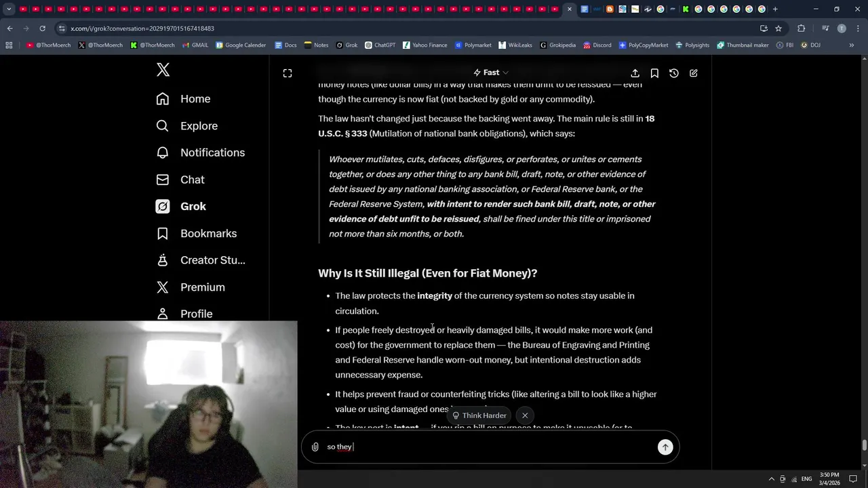Image resolution: width=868 pixels, height=488 pixels.
Task: Open Grokipedia bookmark
Action: 557,45
